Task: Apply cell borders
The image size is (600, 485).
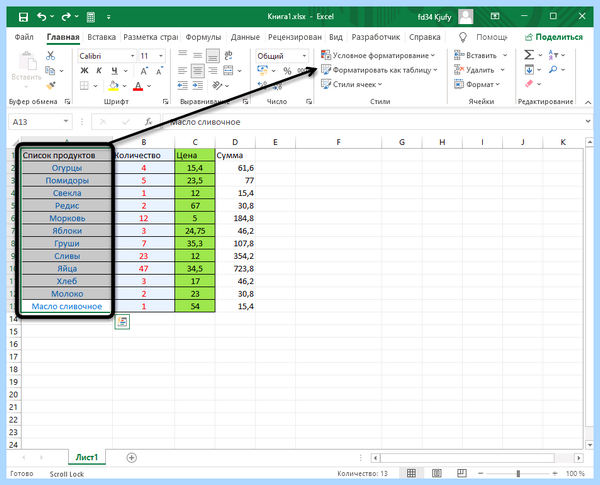Action: [x=84, y=85]
